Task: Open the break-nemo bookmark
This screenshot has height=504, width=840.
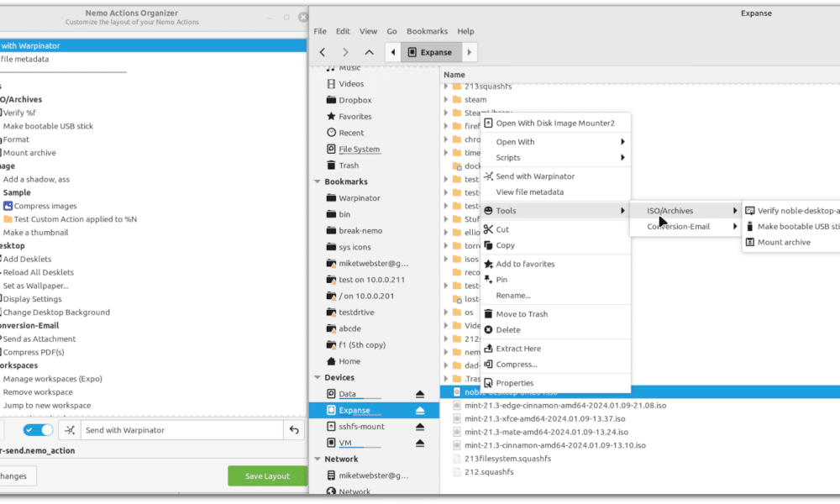Action: [x=360, y=231]
